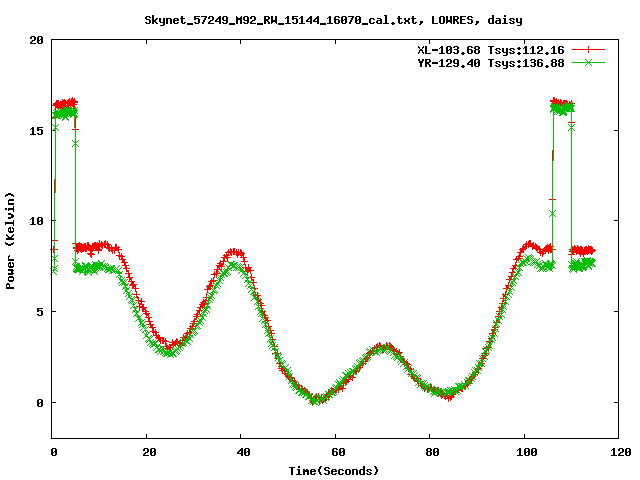Viewport: 640px width, 480px height.
Task: Click the green YR legend line sample
Action: click(x=588, y=62)
